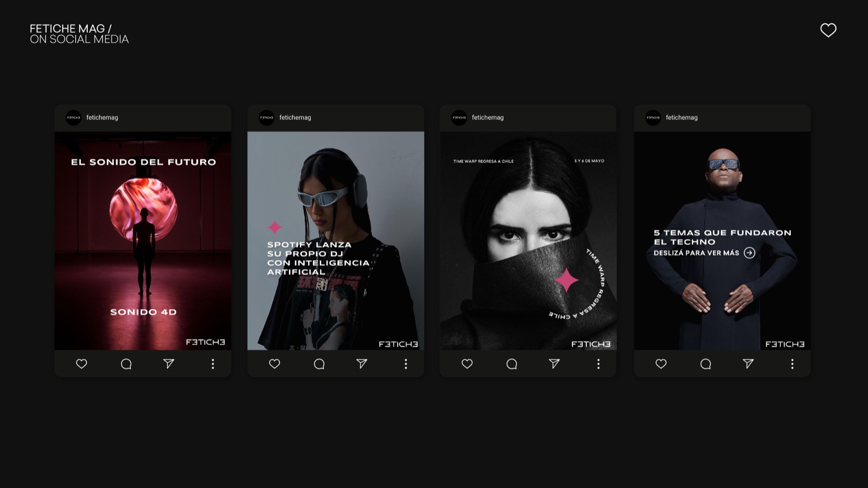
Task: Open the Time Warp Regresa a Chile post image
Action: tap(528, 241)
